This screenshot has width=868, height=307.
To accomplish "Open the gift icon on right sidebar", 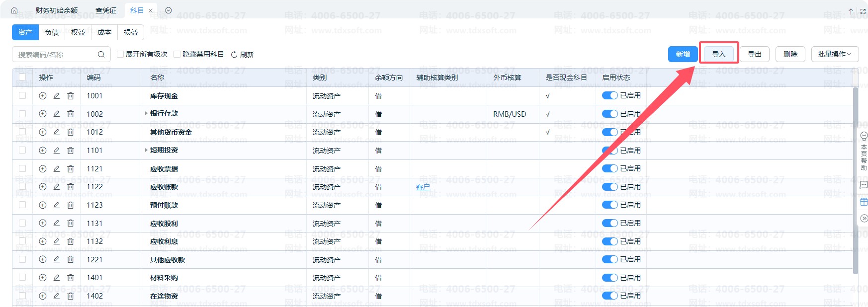I will 864,202.
